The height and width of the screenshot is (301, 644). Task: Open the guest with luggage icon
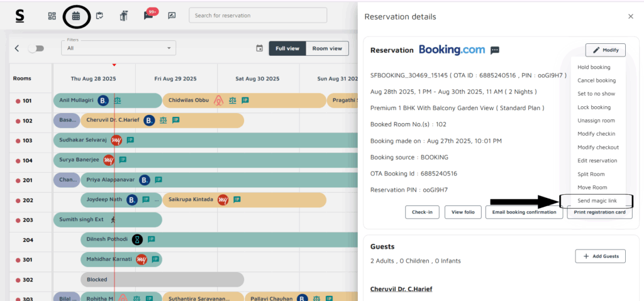coord(124,16)
